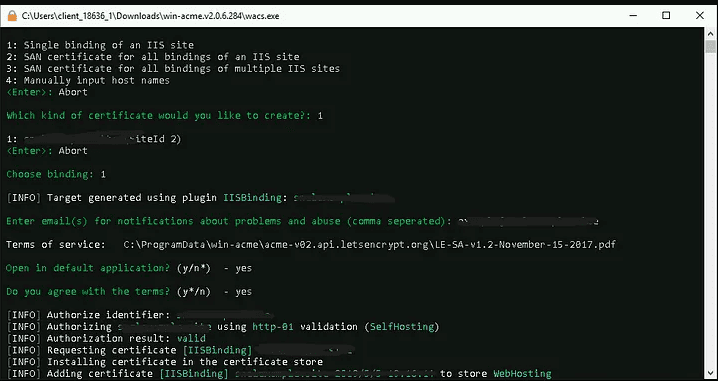Click the wacs.exe lock icon in title bar

click(12, 16)
